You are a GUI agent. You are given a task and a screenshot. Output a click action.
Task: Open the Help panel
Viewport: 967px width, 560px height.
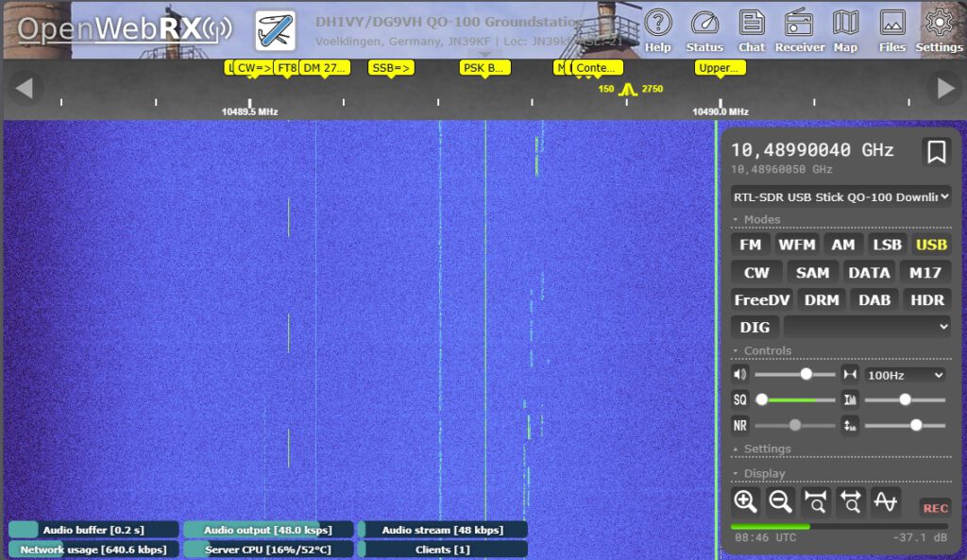tap(657, 29)
